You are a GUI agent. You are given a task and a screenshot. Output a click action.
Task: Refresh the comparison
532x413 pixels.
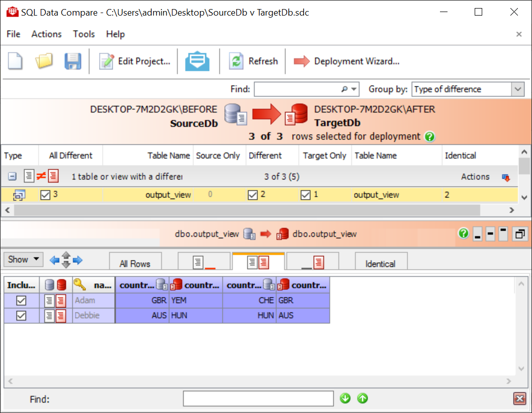[253, 61]
